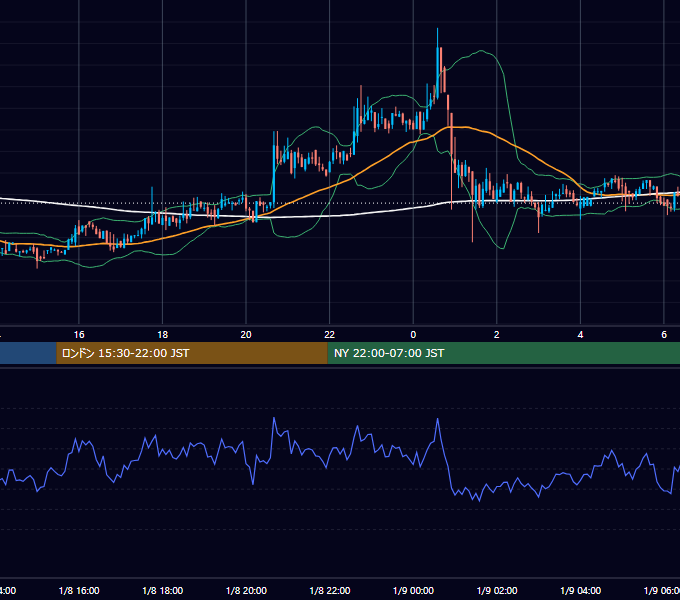680x600 pixels.
Task: Click the blue session bar before ロンドン
Action: (x=28, y=353)
